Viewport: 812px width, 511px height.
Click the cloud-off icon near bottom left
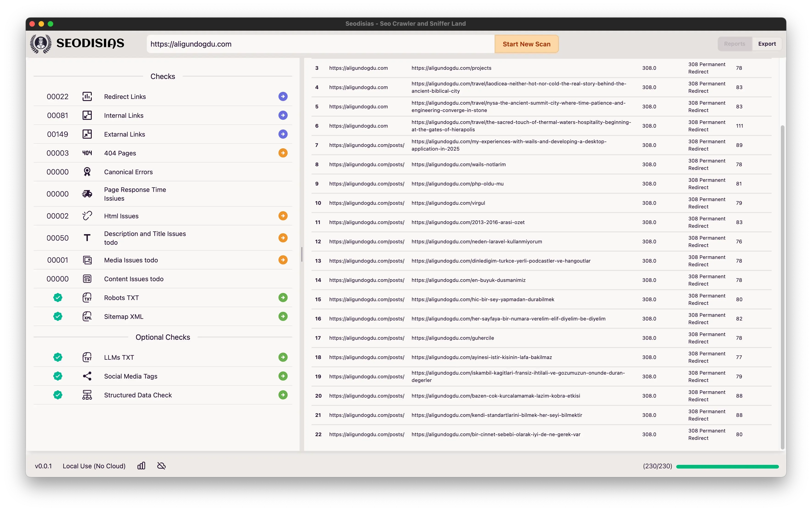coord(161,466)
